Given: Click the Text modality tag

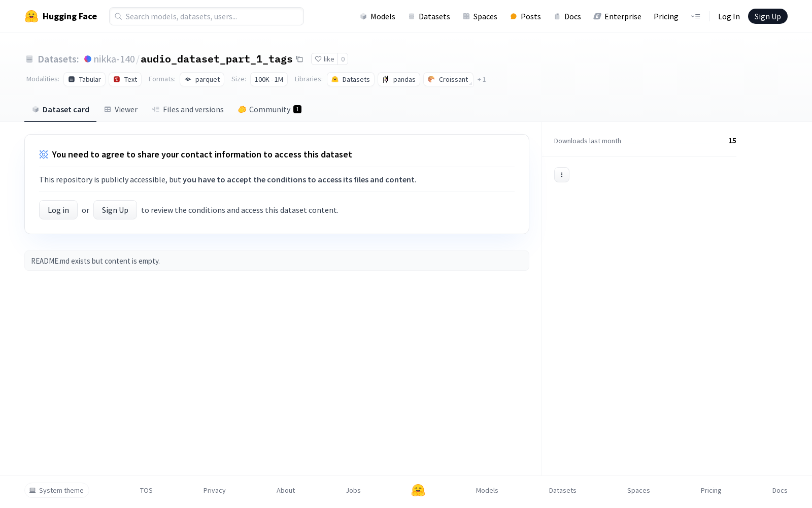Looking at the screenshot, I should coord(125,79).
